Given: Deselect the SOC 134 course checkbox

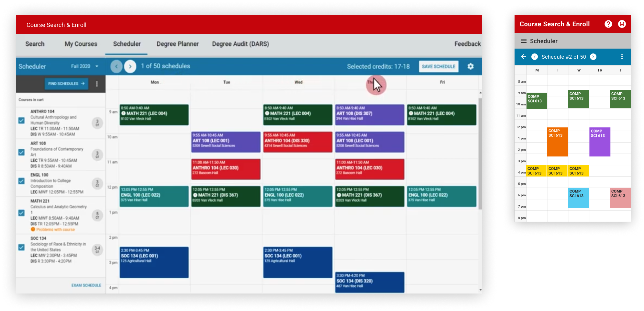Looking at the screenshot, I should pos(21,248).
